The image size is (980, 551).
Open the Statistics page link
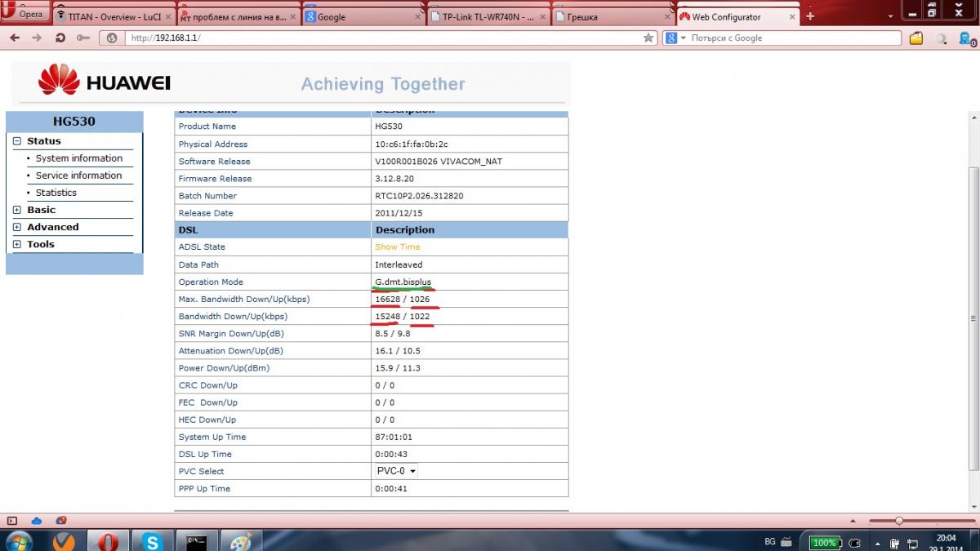(x=56, y=193)
